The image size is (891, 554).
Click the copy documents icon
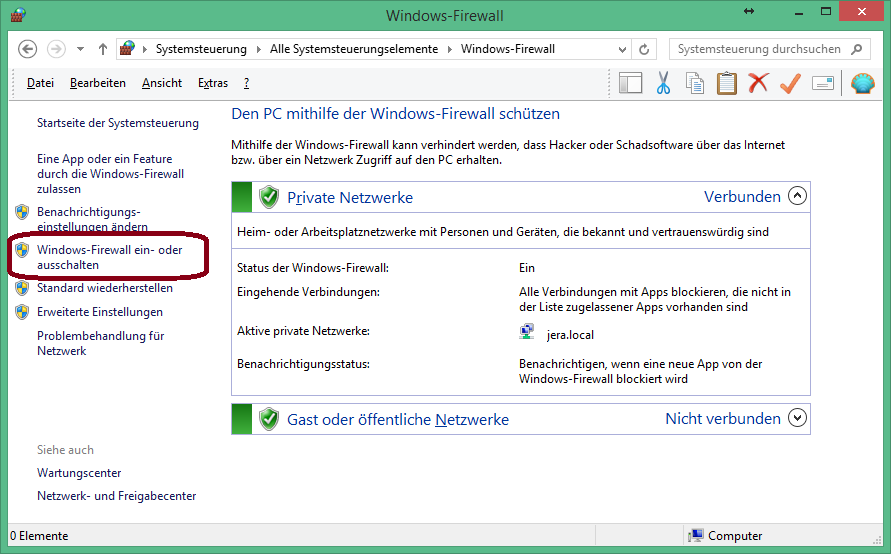(694, 84)
